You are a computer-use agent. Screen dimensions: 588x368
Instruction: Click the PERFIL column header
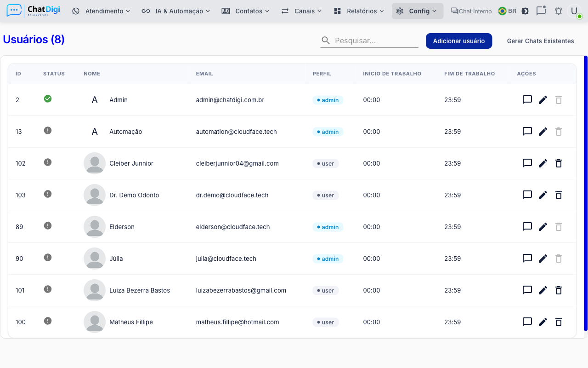pyautogui.click(x=322, y=74)
